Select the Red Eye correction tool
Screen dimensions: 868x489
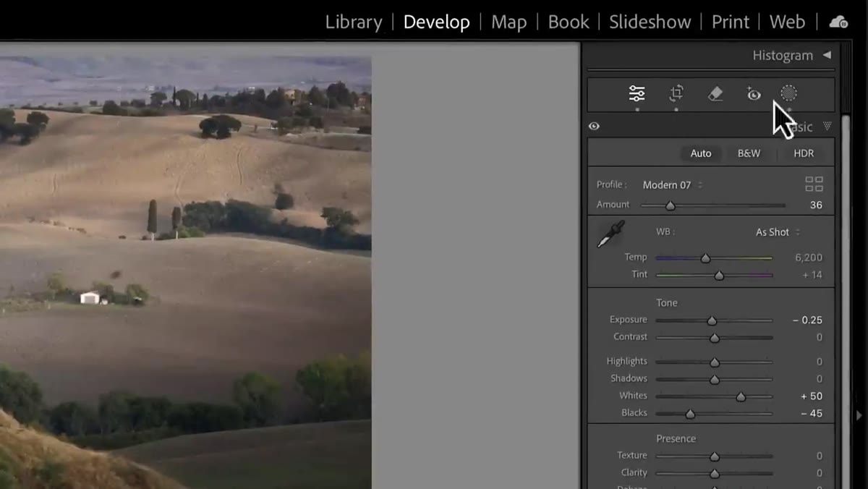(754, 93)
